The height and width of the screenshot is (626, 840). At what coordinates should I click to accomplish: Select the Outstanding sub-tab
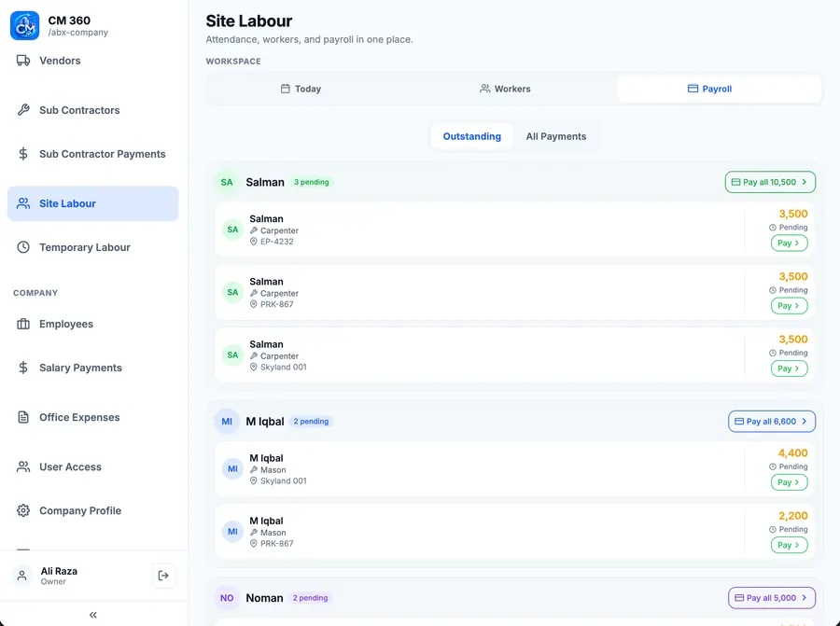pos(472,136)
